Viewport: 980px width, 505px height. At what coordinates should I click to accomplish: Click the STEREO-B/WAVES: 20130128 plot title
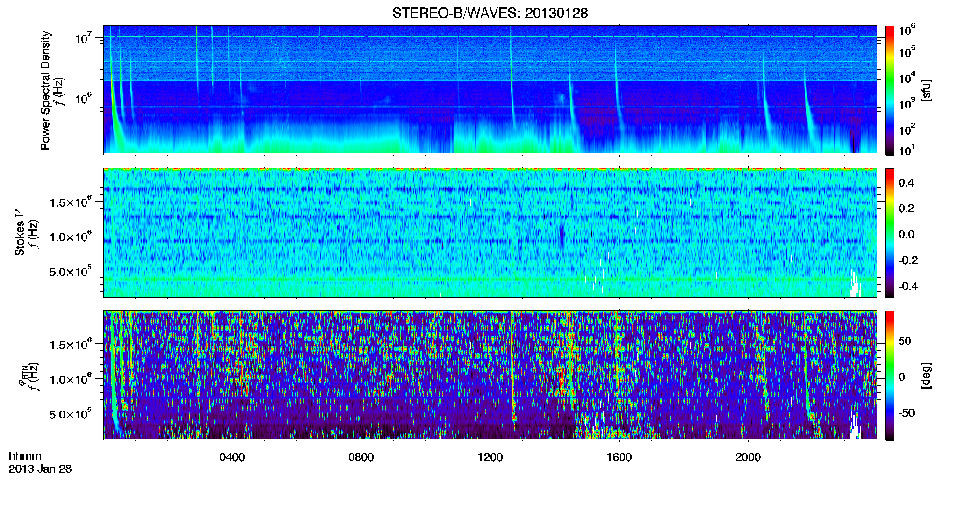point(490,13)
